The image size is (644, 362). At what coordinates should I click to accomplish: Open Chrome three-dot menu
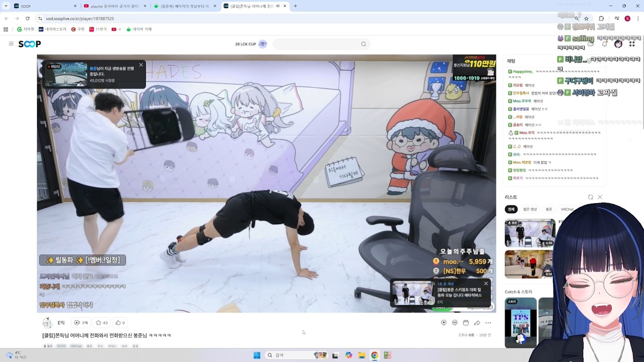(637, 19)
